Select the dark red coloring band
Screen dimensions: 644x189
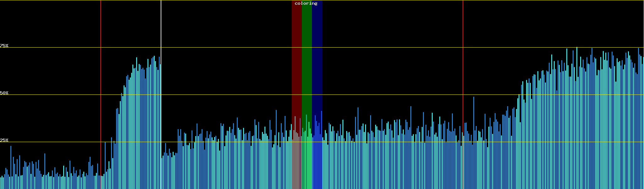click(297, 63)
